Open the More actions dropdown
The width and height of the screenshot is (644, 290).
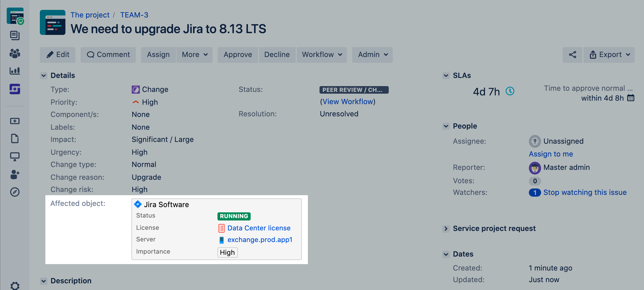pyautogui.click(x=195, y=55)
